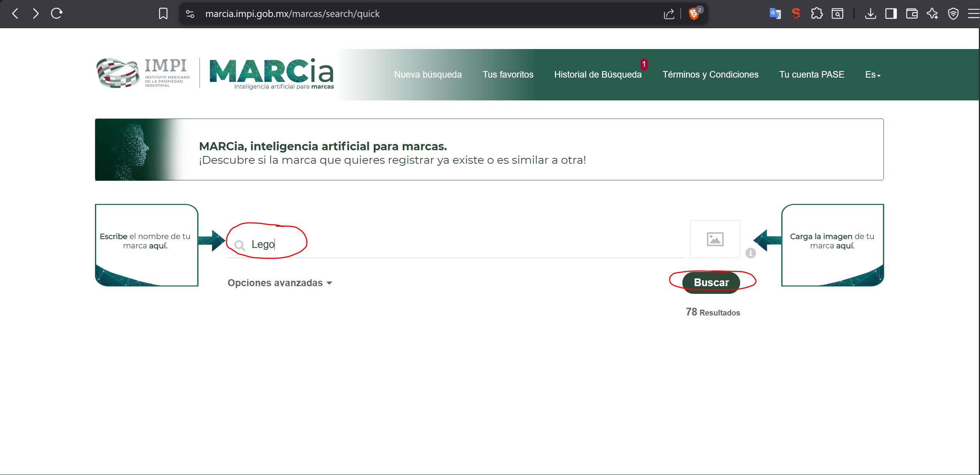
Task: Expand Opciones avanzadas
Action: 280,283
